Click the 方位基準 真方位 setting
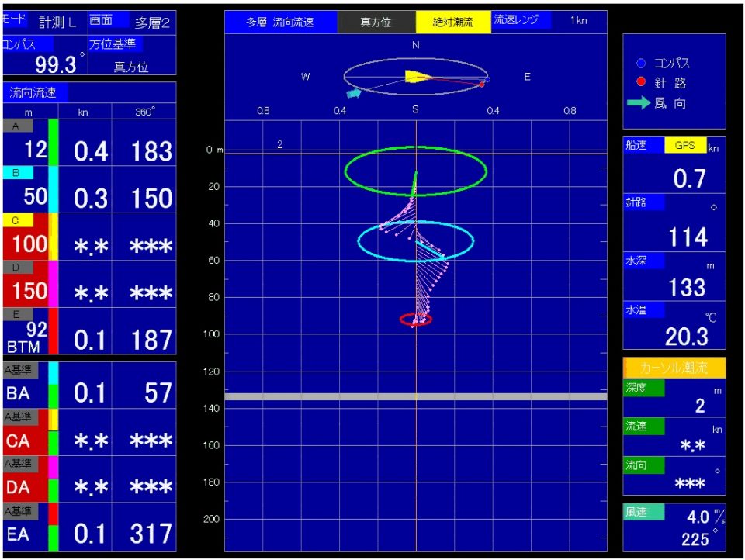Image resolution: width=745 pixels, height=560 pixels. pyautogui.click(x=130, y=56)
